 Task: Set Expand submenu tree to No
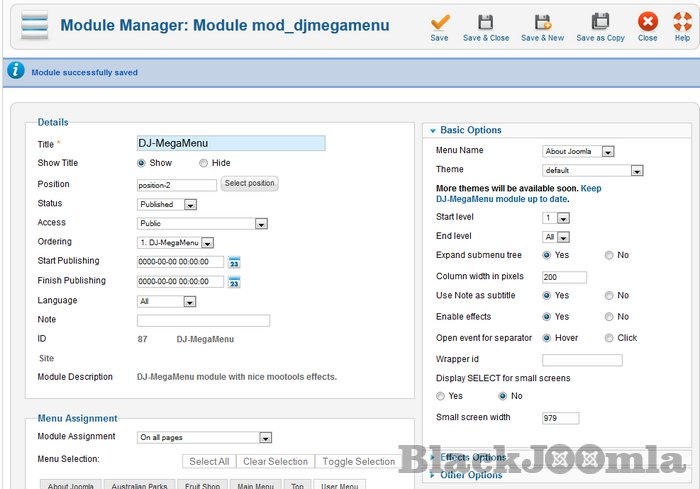click(609, 255)
